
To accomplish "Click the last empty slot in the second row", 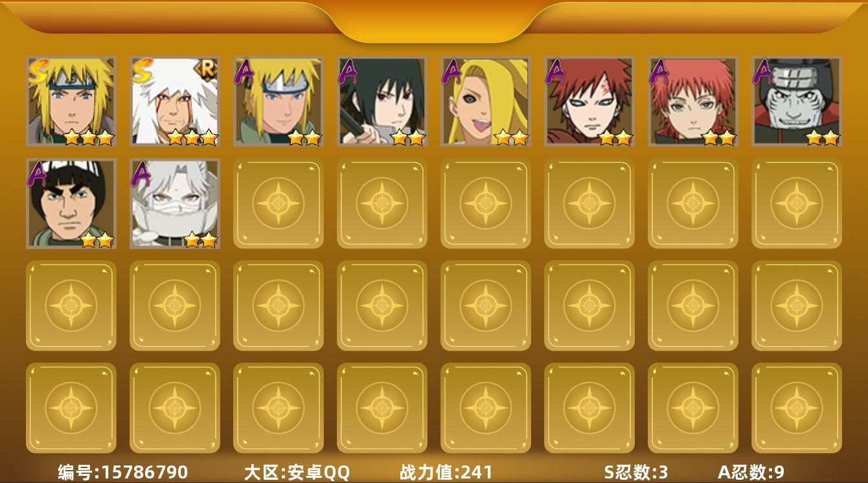I will tap(797, 204).
